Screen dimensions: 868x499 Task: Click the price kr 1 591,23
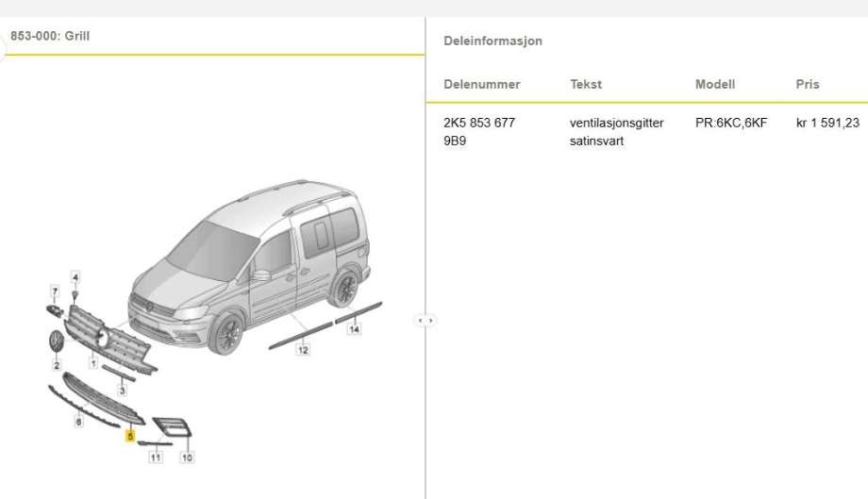[827, 123]
